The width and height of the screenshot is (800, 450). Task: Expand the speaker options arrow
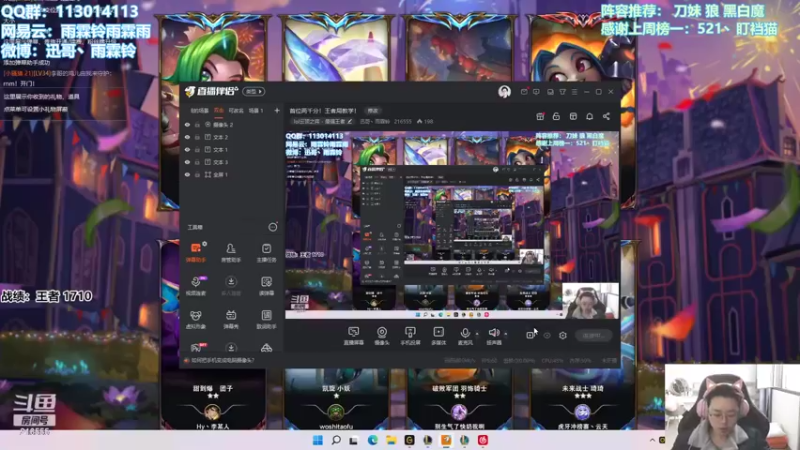[x=506, y=334]
